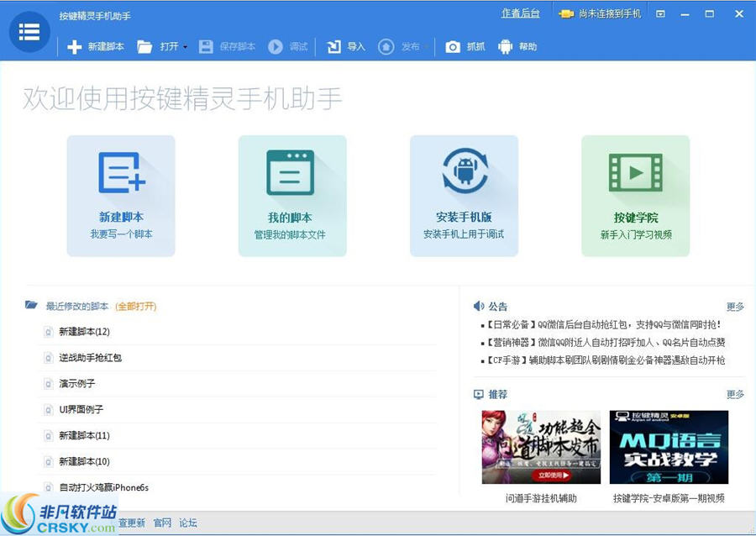Open the 作者后台 link

(x=520, y=13)
